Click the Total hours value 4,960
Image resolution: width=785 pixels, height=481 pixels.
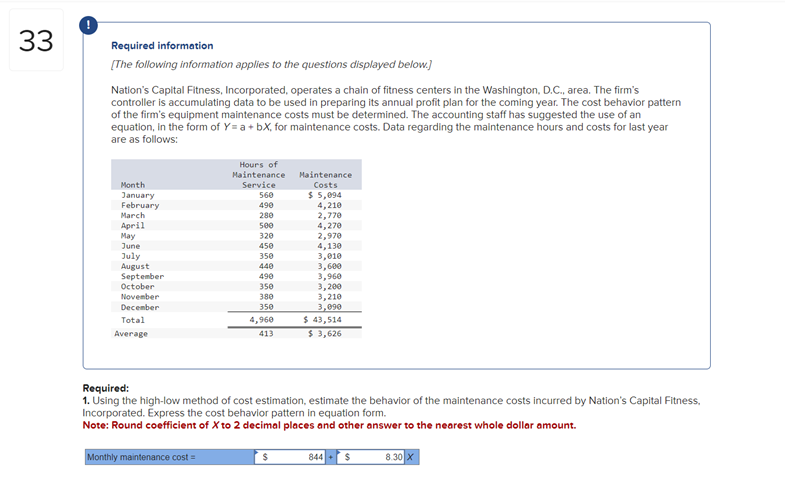click(x=261, y=320)
